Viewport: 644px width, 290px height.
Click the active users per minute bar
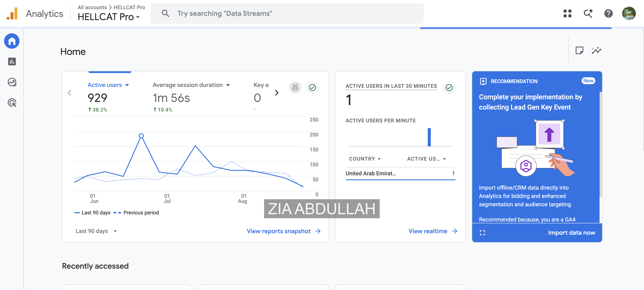coord(429,137)
